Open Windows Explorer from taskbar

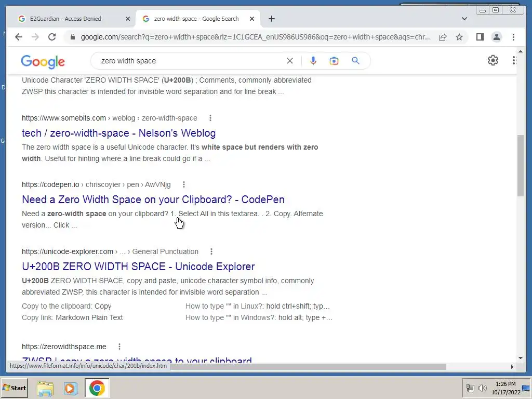tap(45, 389)
